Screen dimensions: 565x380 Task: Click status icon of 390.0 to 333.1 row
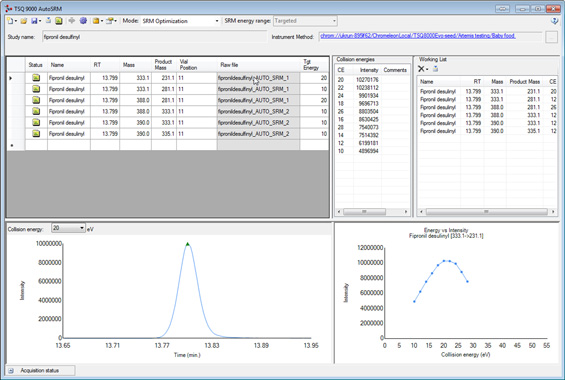[36, 122]
